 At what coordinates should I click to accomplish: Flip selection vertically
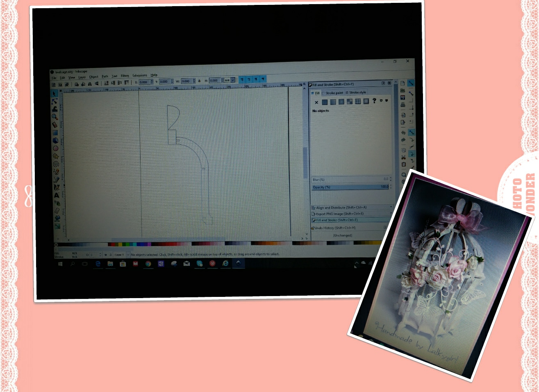[x=97, y=84]
